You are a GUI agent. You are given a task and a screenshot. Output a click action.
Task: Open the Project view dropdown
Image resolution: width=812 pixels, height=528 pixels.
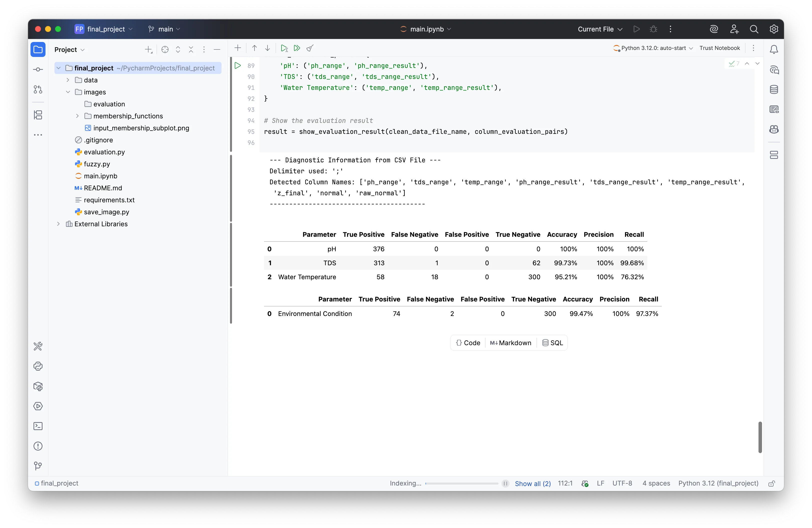pos(69,50)
